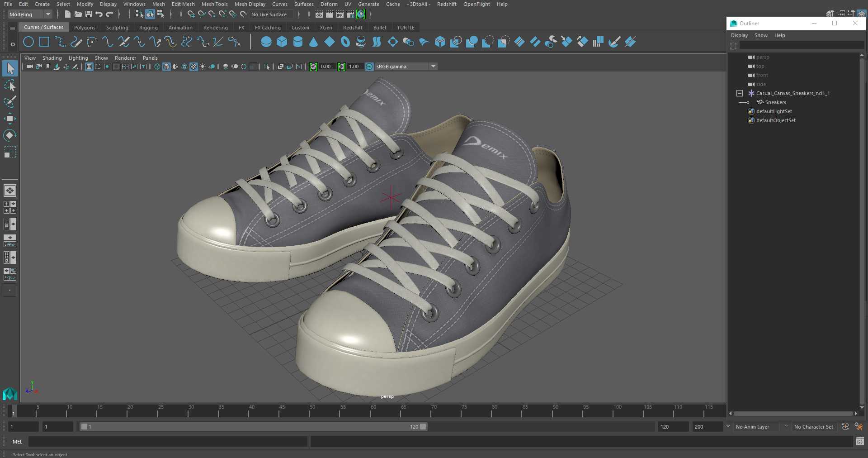Activate the Paint Selection tool
This screenshot has width=868, height=458.
pyautogui.click(x=10, y=102)
